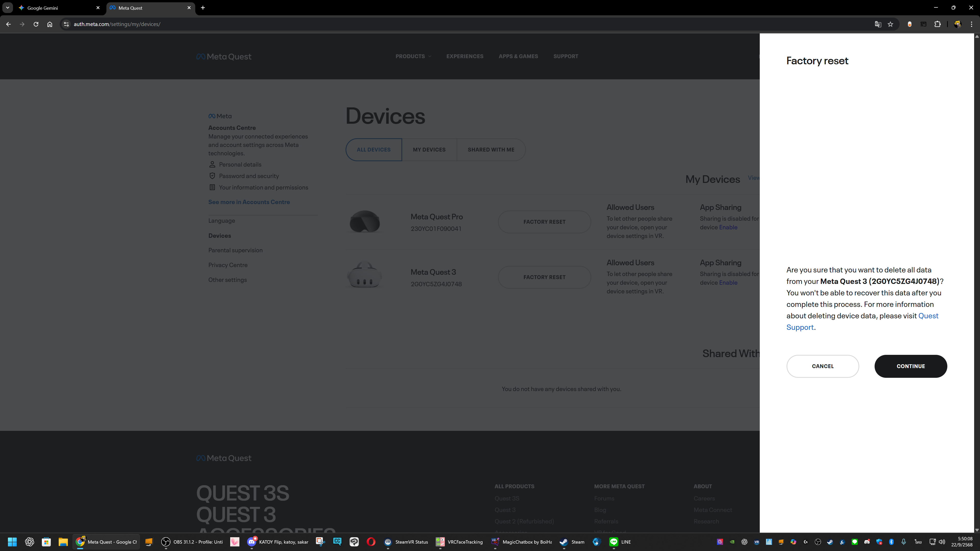Viewport: 980px width, 551px height.
Task: Cancel the factory reset dialog
Action: coord(823,366)
